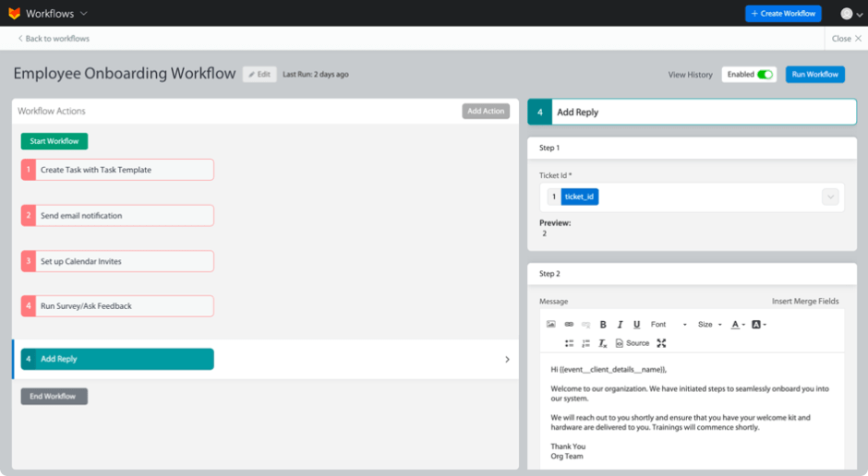Select the Add Reply action
The image size is (868, 476).
point(117,359)
